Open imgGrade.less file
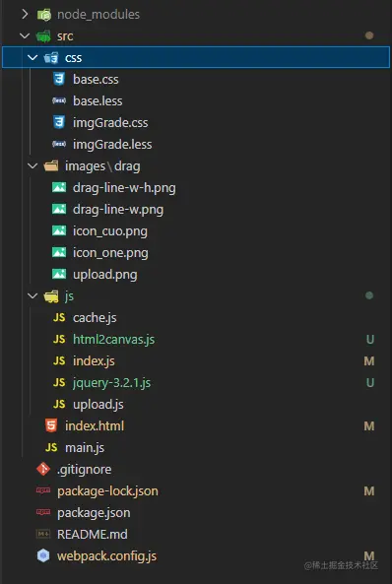This screenshot has height=584, width=392. 112,144
